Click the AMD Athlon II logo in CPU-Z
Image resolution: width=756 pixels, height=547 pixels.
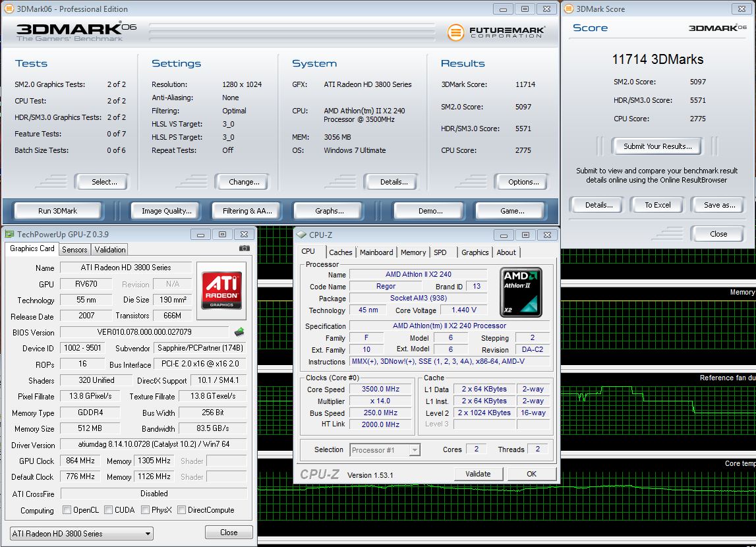point(521,292)
